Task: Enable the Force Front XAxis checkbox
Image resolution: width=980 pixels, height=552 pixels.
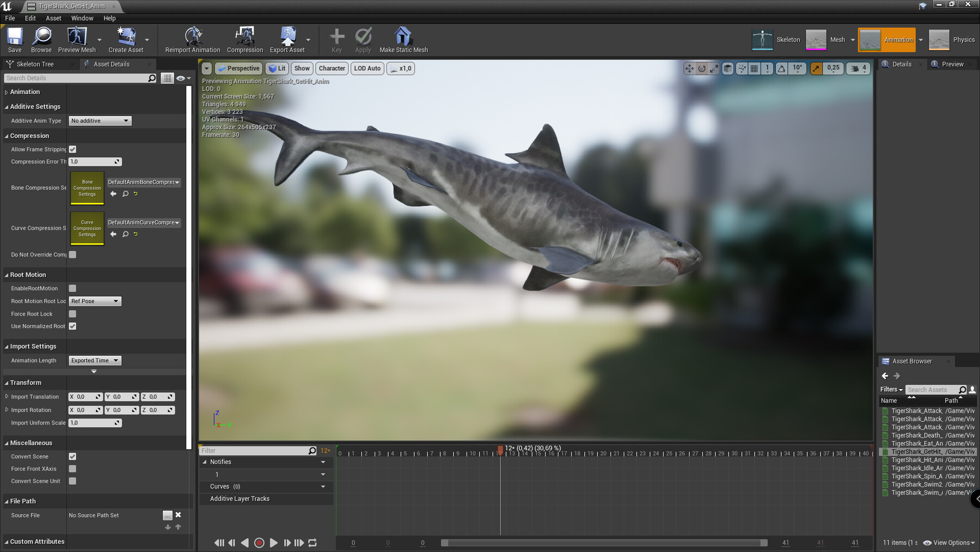Action: pyautogui.click(x=72, y=469)
